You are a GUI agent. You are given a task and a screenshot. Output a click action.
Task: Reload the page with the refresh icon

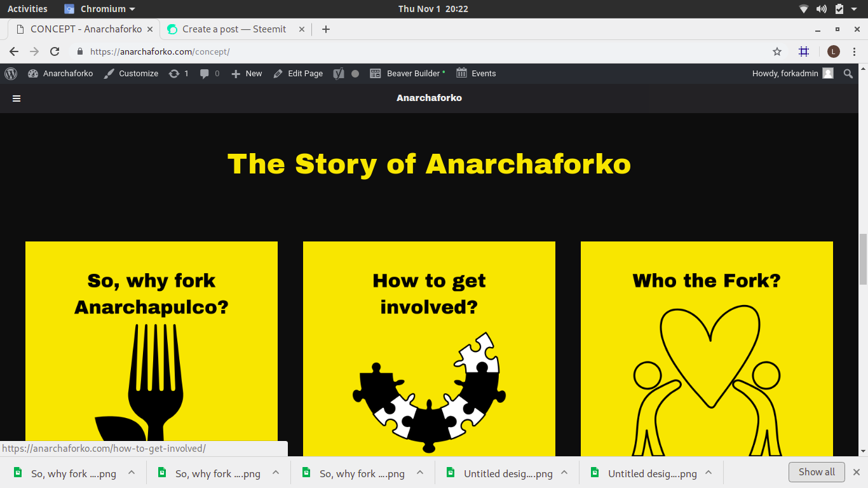pos(55,51)
